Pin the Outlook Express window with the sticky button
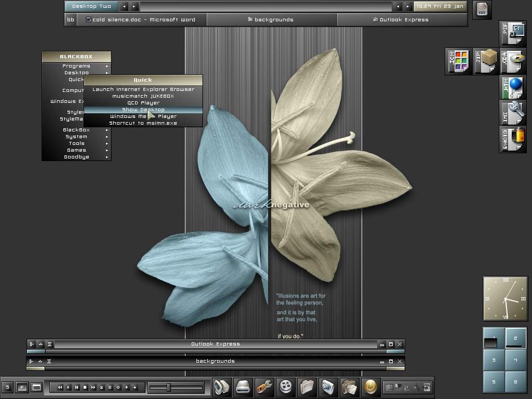 point(32,344)
